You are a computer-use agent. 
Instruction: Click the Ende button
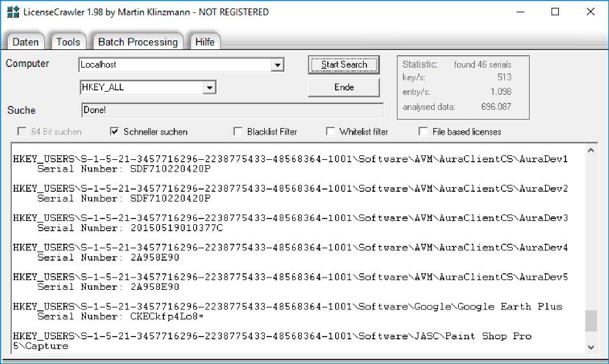(344, 87)
